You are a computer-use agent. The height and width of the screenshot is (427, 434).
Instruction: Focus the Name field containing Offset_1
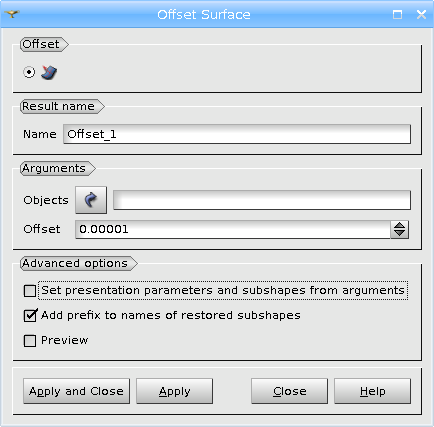[237, 134]
